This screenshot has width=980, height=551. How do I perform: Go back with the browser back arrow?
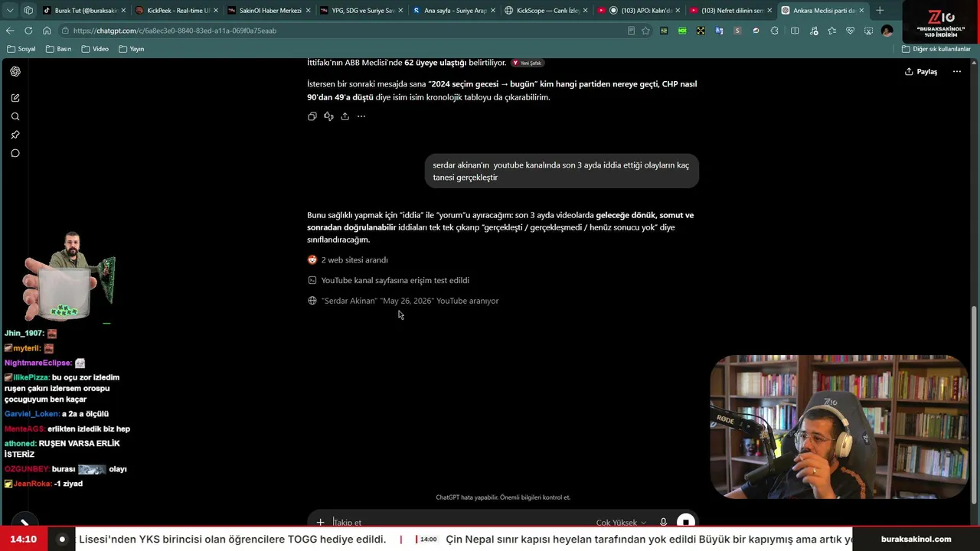tap(10, 31)
